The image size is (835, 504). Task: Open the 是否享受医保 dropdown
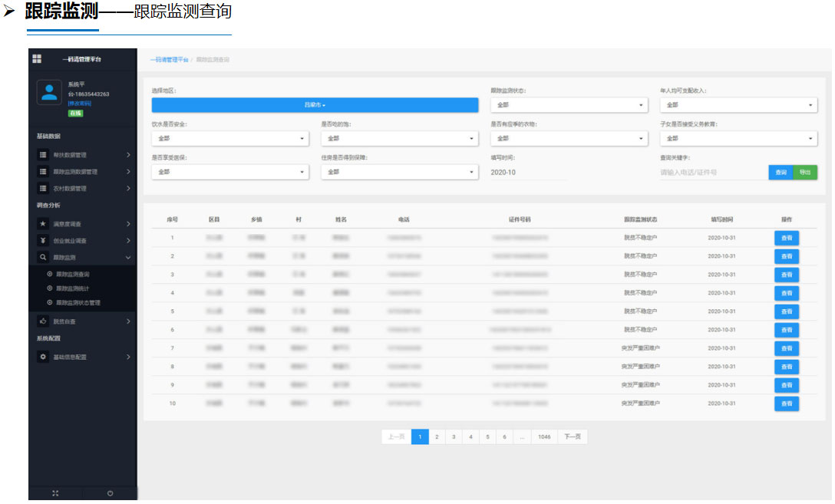click(x=230, y=172)
